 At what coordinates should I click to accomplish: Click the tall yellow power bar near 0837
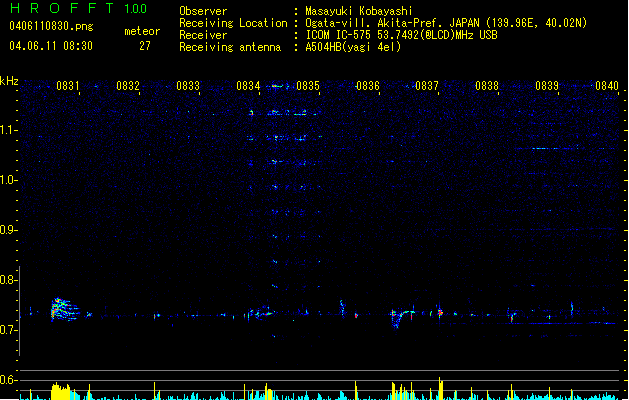[440, 388]
